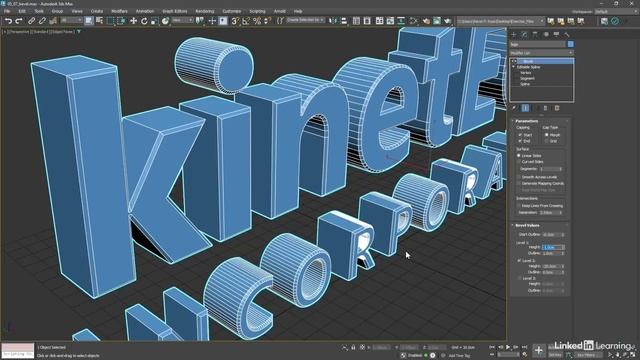Screen dimensions: 640x360
Task: Open the Create tab in command panel
Action: [x=514, y=34]
